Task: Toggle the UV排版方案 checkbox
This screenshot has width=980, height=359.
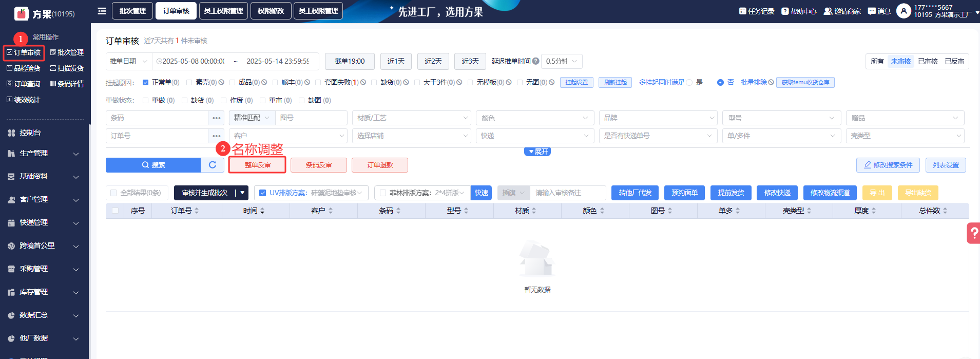Action: [263, 193]
